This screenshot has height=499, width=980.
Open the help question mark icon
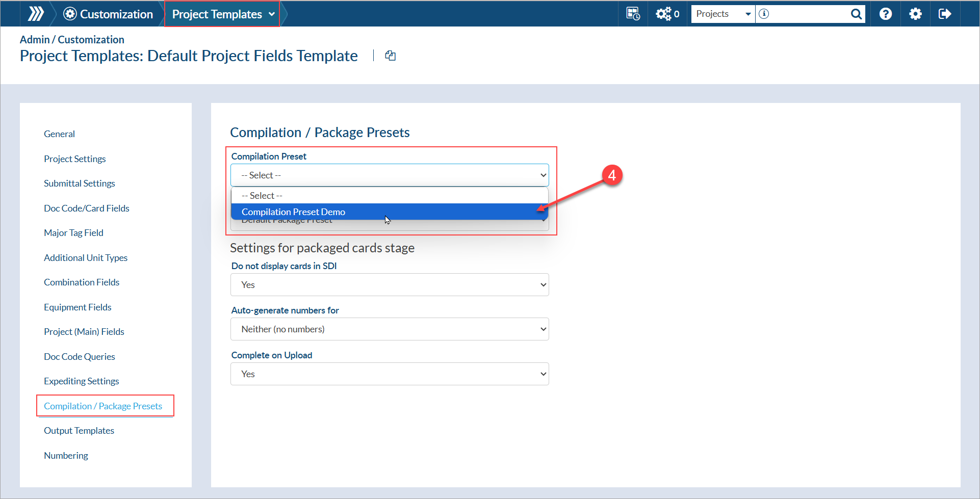click(x=886, y=14)
